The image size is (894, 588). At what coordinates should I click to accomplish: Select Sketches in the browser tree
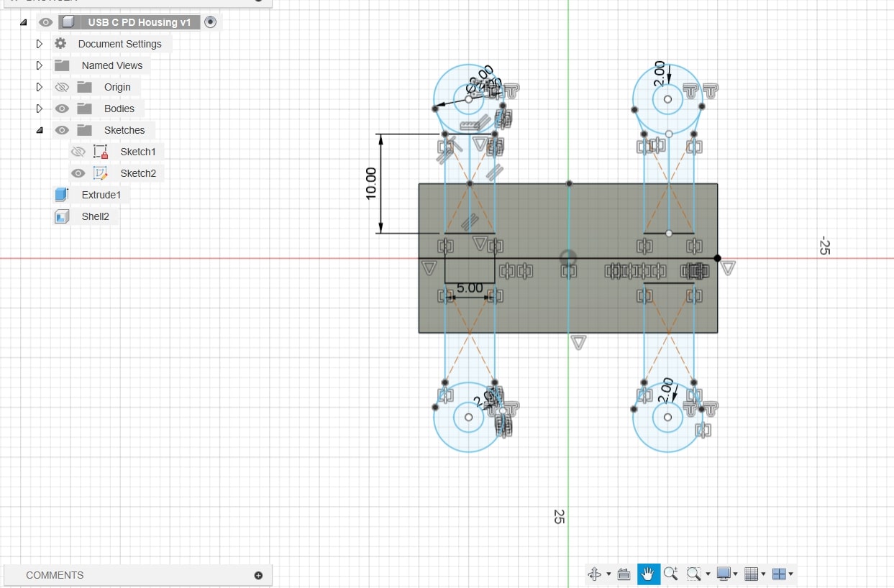pyautogui.click(x=124, y=130)
